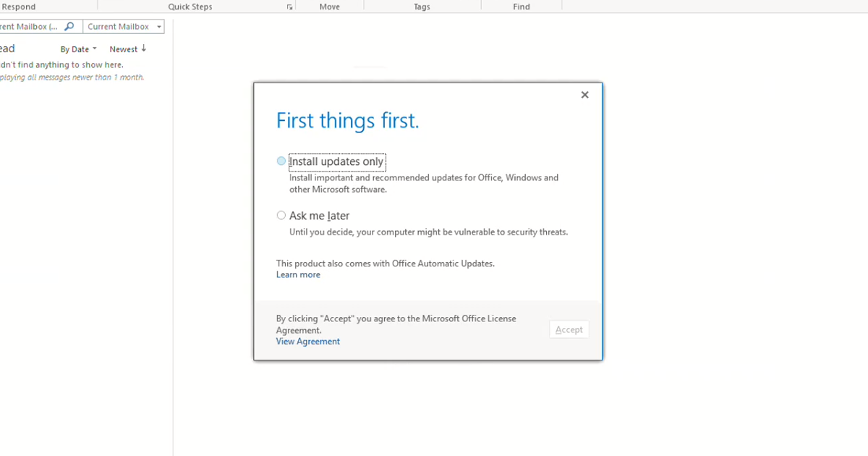Click the Respond group label
The image size is (868, 456).
pos(17,7)
